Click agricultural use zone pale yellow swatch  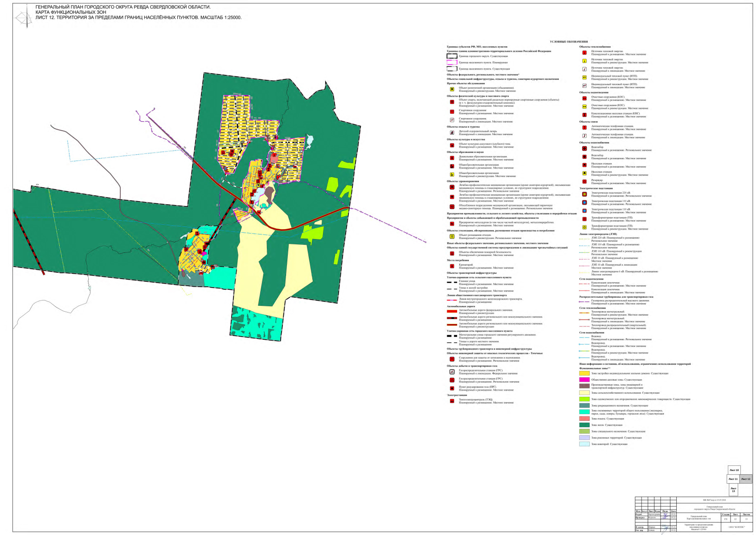(584, 393)
